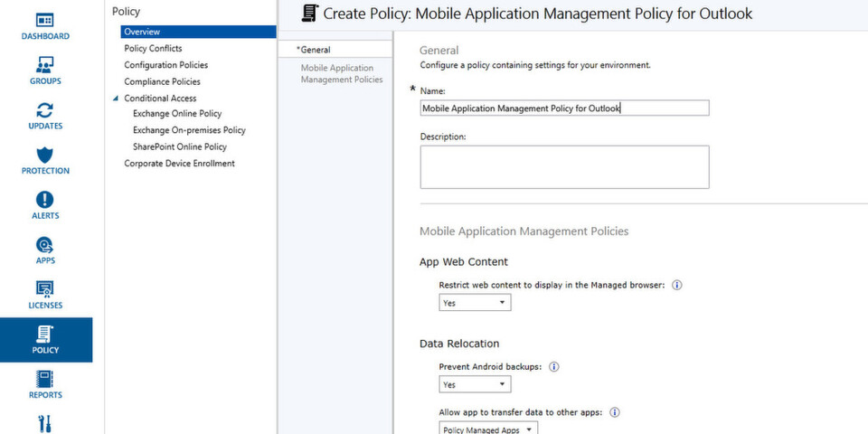This screenshot has height=434, width=868.
Task: Click the App Web Content heading
Action: coord(463,261)
